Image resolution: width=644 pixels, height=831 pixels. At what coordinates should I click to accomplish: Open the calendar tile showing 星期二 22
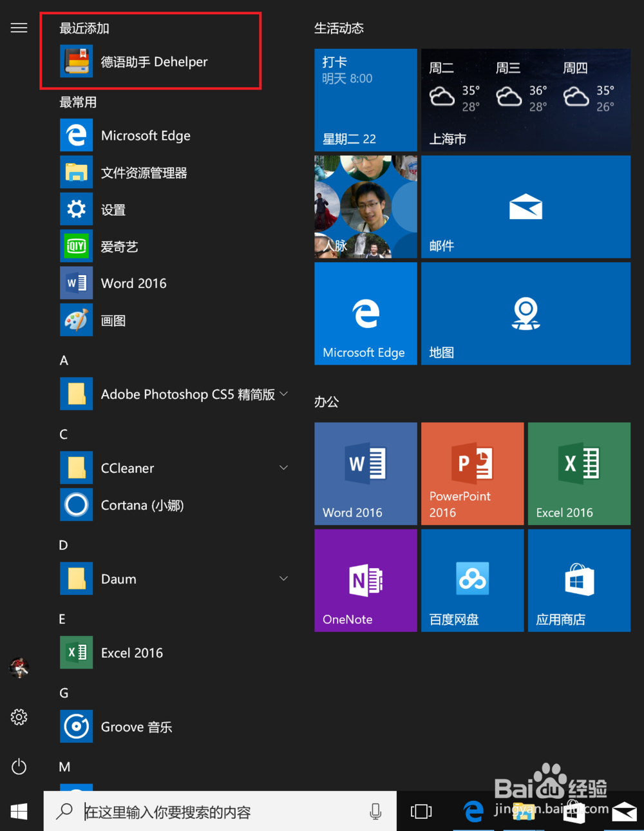coord(366,100)
